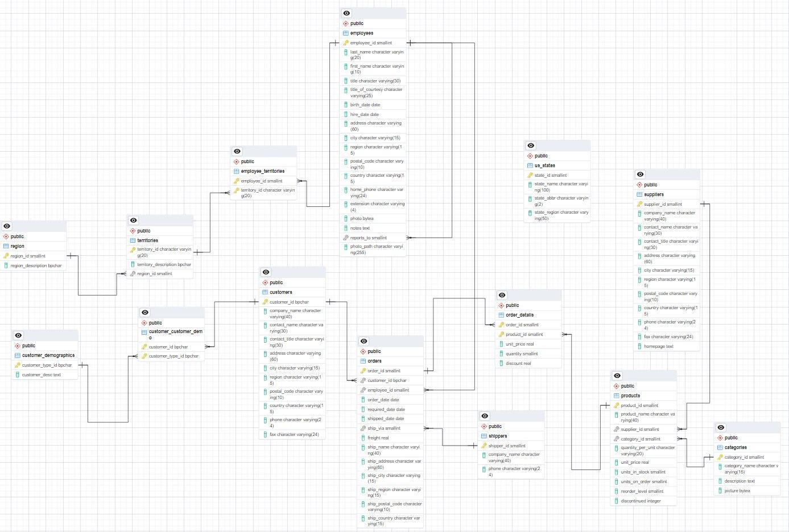Click the notes text column in employees
The height and width of the screenshot is (532, 789).
(x=373, y=228)
